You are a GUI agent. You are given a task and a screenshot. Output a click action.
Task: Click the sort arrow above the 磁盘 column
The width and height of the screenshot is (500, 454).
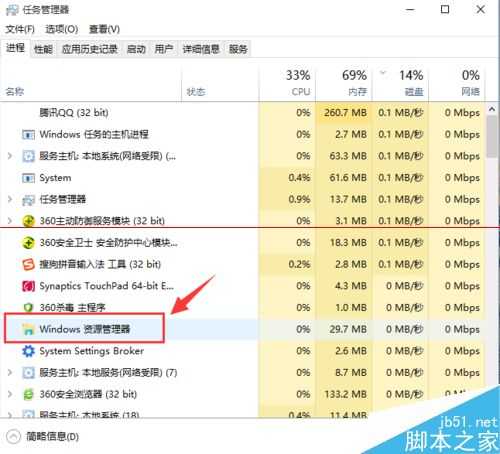click(x=383, y=73)
